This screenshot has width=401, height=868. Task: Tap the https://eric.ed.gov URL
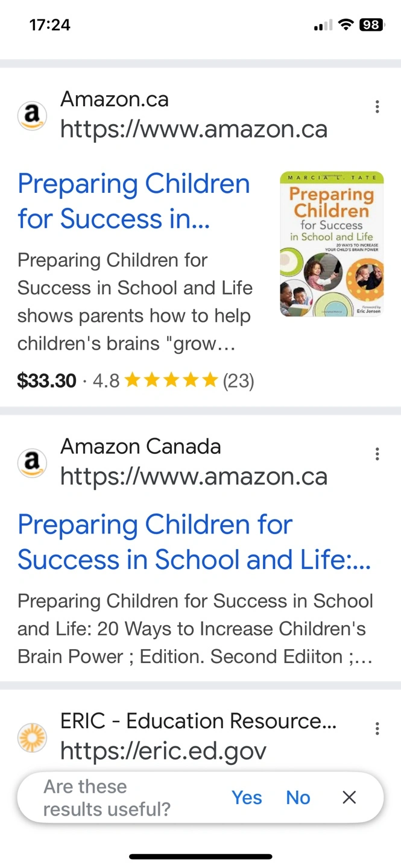pos(163,751)
